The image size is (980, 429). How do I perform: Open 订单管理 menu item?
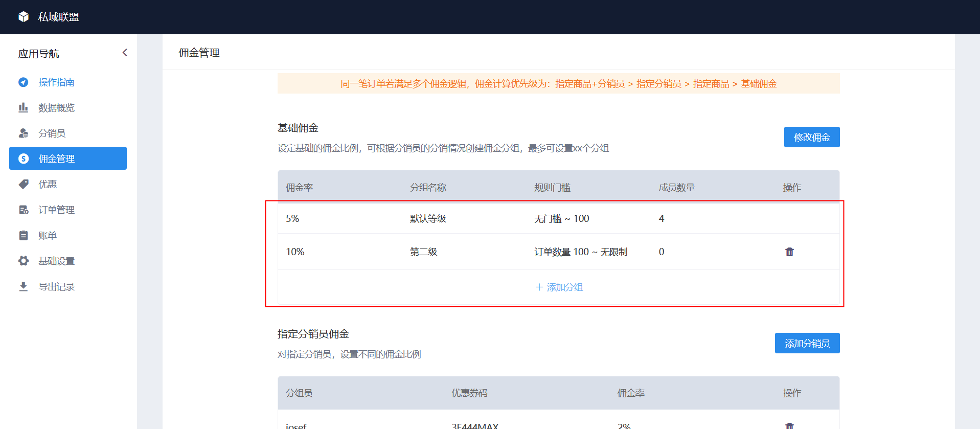coord(56,210)
